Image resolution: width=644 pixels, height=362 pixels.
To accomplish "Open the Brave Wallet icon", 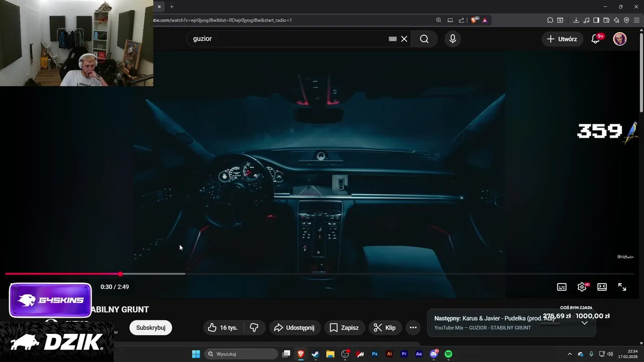I will pos(606,20).
